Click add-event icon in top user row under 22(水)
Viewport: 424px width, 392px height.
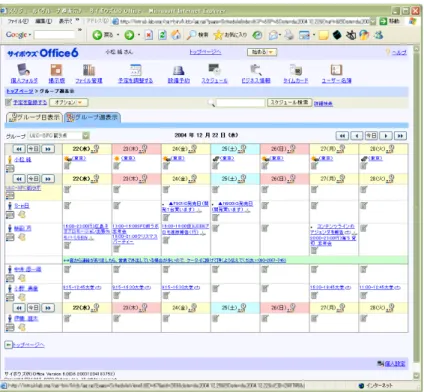click(x=67, y=166)
